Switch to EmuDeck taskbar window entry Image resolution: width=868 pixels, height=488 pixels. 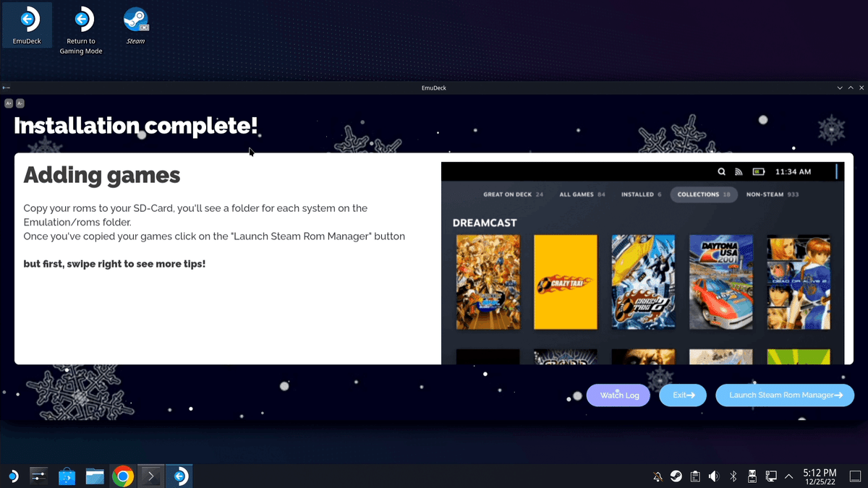click(x=179, y=476)
